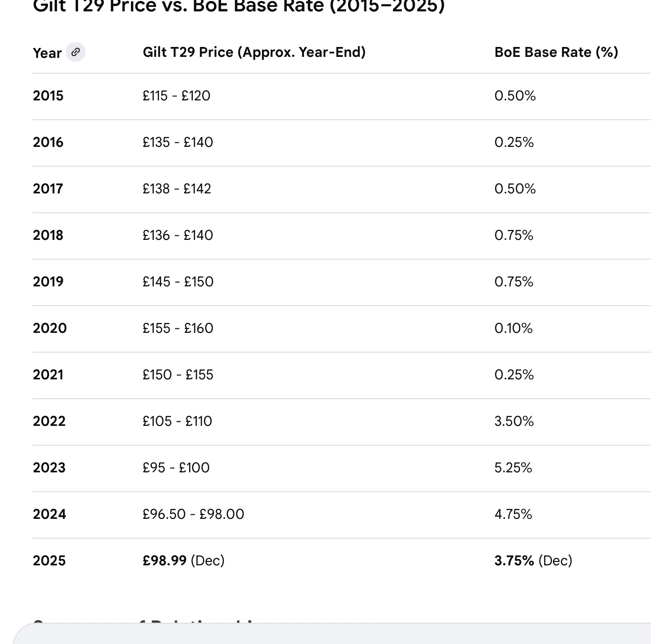This screenshot has height=644, width=651.
Task: Click the £135 - £140 price cell
Action: pyautogui.click(x=177, y=142)
